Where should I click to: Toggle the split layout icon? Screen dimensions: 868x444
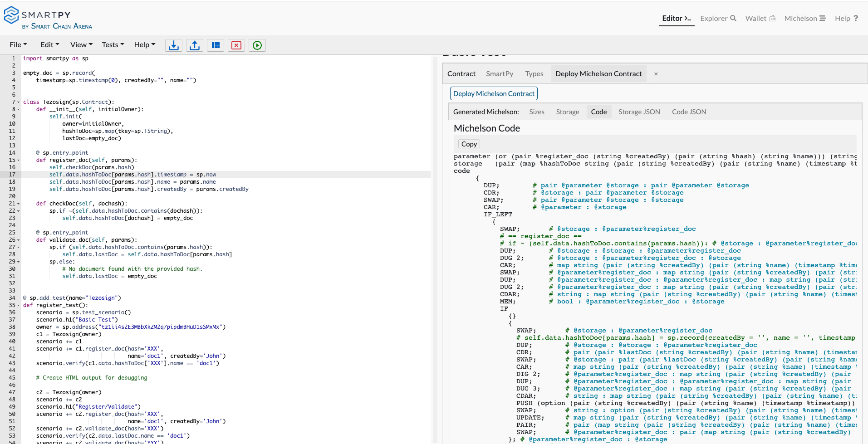(216, 45)
